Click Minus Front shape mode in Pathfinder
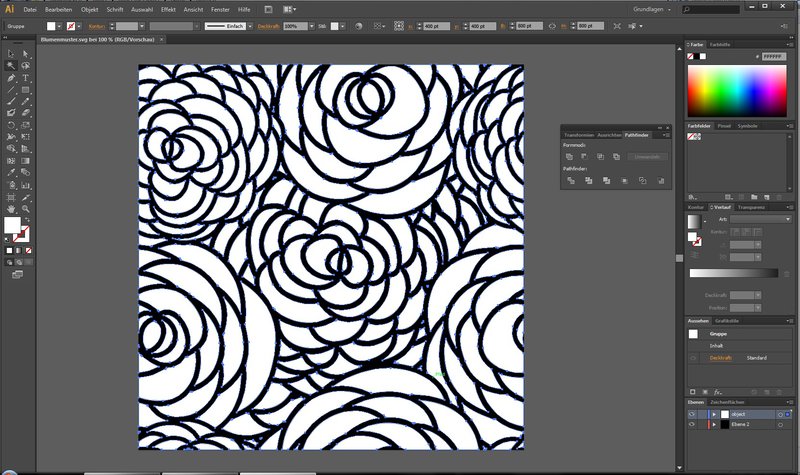The height and width of the screenshot is (475, 800). [x=585, y=157]
